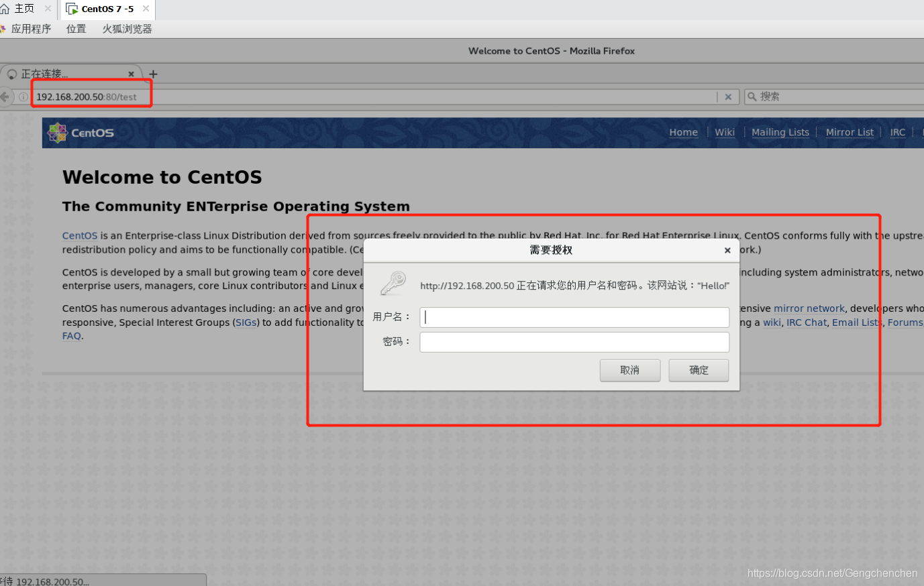The width and height of the screenshot is (924, 586).
Task: Click the IRC Chat link
Action: pos(807,323)
